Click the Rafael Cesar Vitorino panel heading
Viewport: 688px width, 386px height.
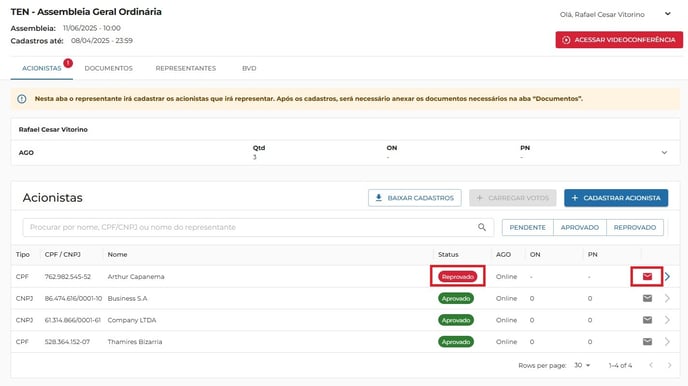[53, 129]
